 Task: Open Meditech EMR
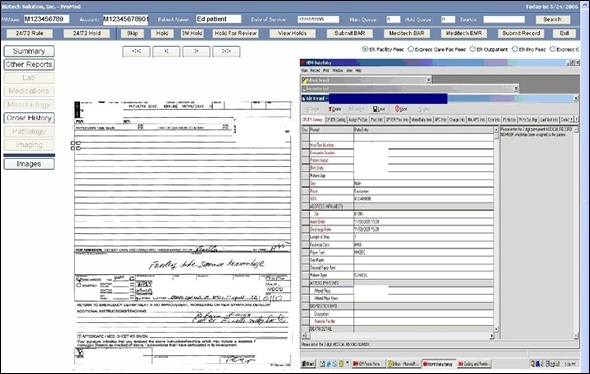point(464,33)
